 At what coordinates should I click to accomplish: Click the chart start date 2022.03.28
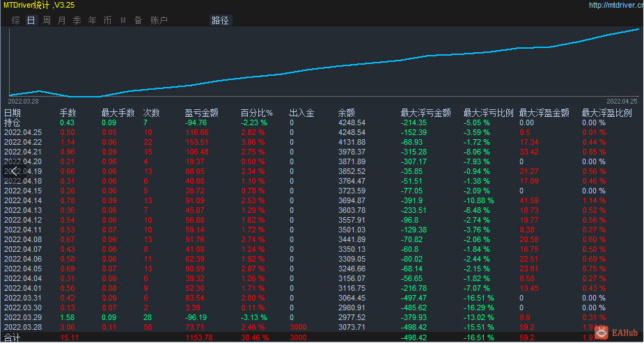point(24,102)
